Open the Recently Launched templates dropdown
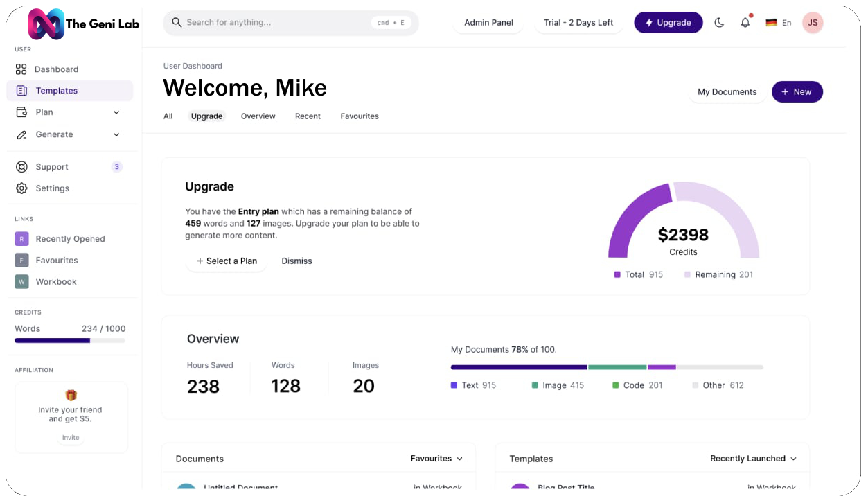 [x=753, y=459]
